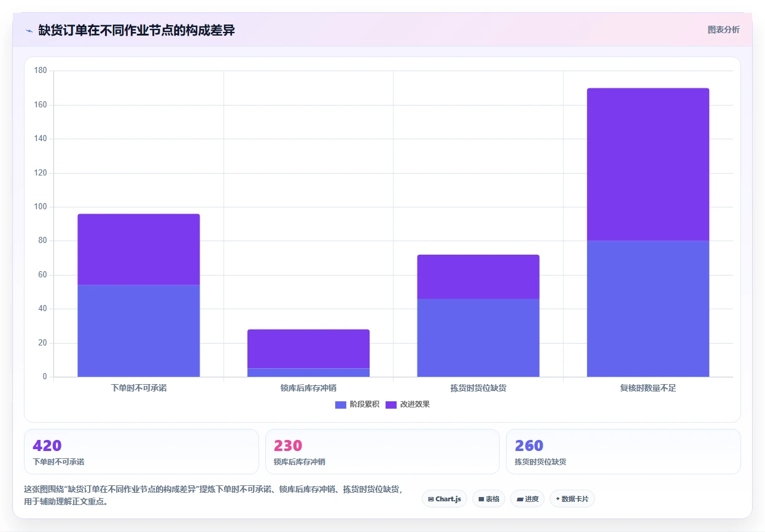Viewport: 765px width, 532px height.
Task: Click the blue 阶段累积 segment of 锁库后库存冲销 bar
Action: [308, 372]
